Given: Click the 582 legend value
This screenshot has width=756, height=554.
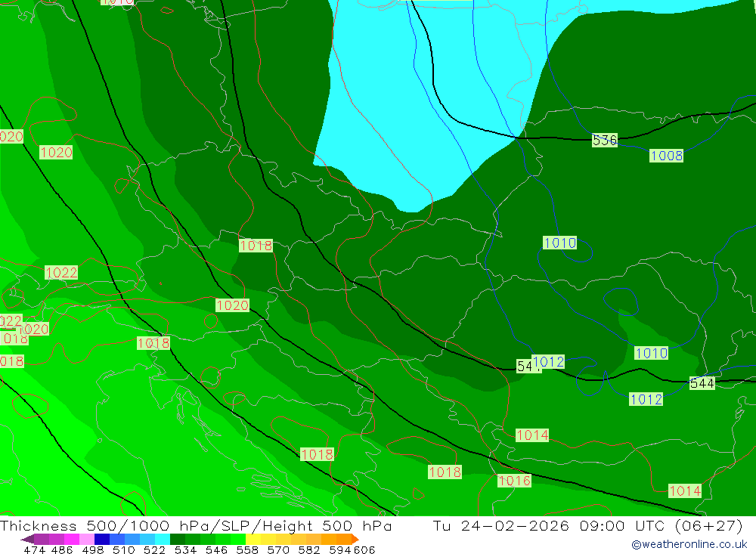Looking at the screenshot, I should [x=309, y=549].
